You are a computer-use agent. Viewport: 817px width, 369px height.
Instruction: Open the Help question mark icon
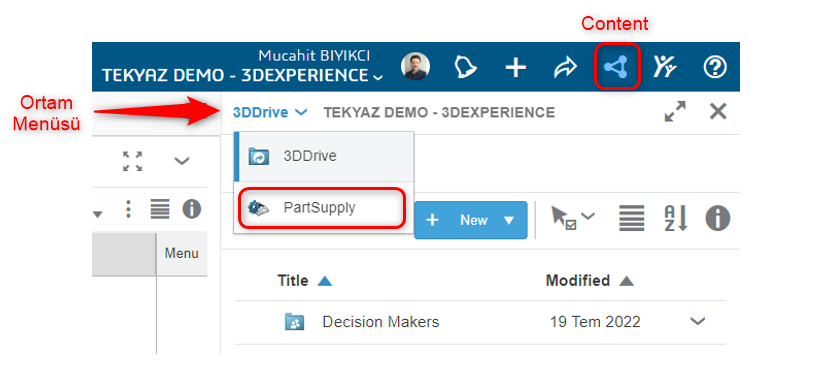[715, 67]
